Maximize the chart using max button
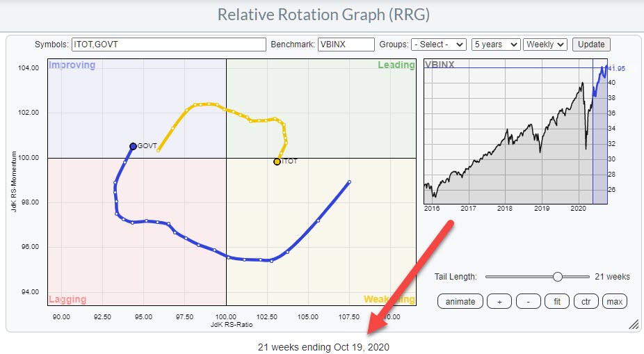 point(615,301)
